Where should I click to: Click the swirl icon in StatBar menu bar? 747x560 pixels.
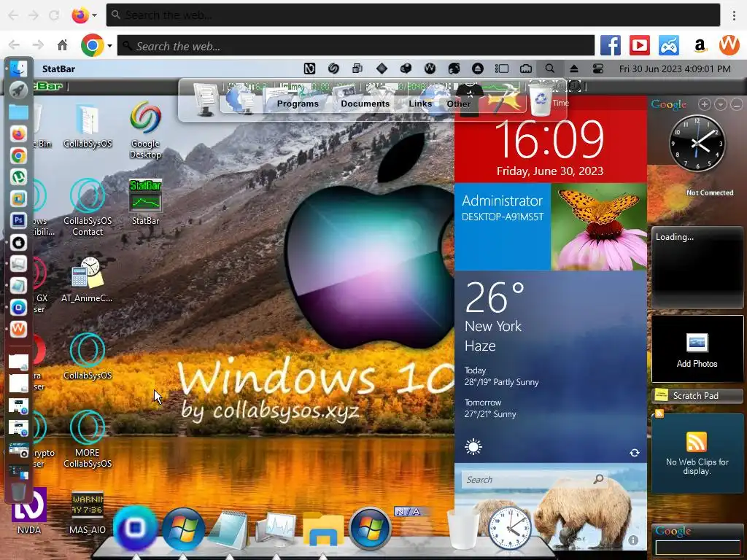(x=333, y=69)
